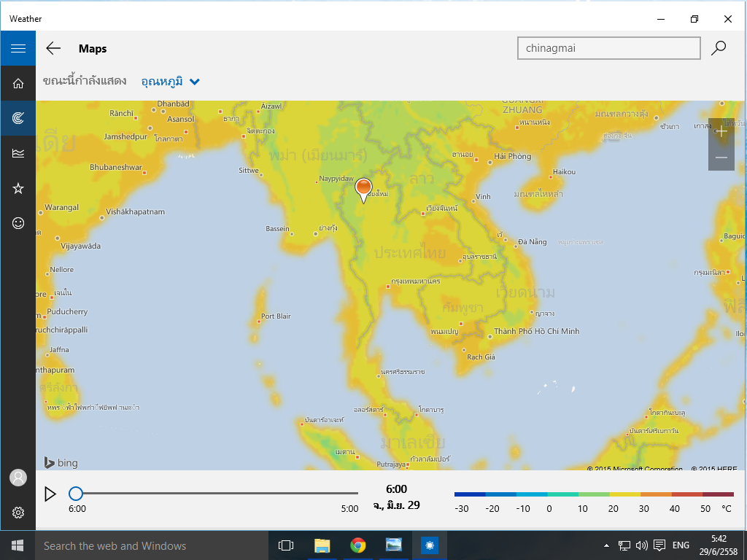This screenshot has height=560, width=747.
Task: Open Windows Start menu
Action: (18, 545)
